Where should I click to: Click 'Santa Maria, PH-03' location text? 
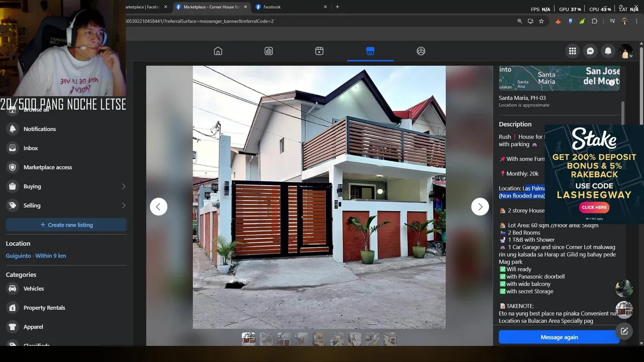[x=522, y=98]
